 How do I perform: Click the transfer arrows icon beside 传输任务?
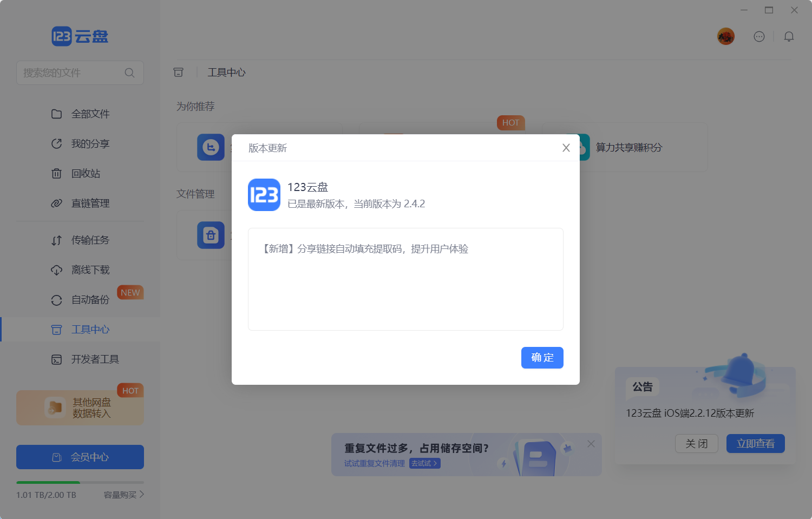coord(56,240)
